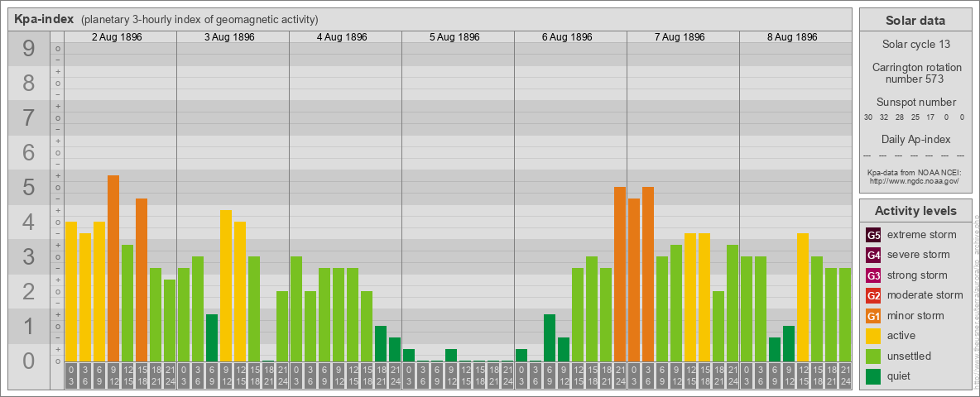980x397 pixels.
Task: Click the dark green 6-9 bar on 3 Aug 1896
Action: pyautogui.click(x=212, y=337)
